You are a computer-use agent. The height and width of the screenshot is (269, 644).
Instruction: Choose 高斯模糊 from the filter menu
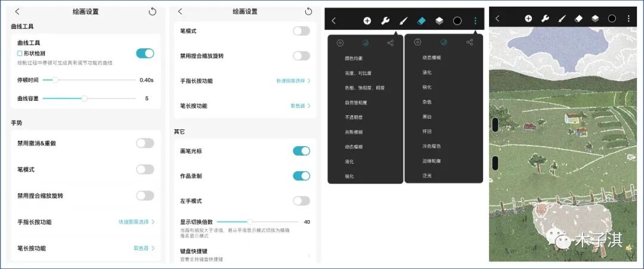(x=354, y=132)
